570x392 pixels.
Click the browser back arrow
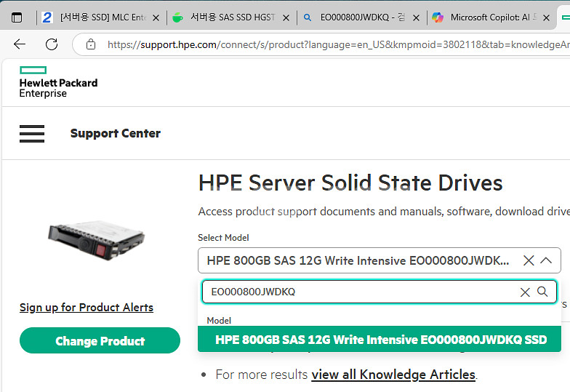tap(20, 44)
